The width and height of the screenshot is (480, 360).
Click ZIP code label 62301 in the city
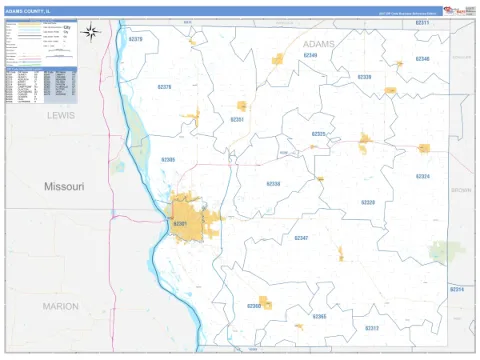[180, 224]
